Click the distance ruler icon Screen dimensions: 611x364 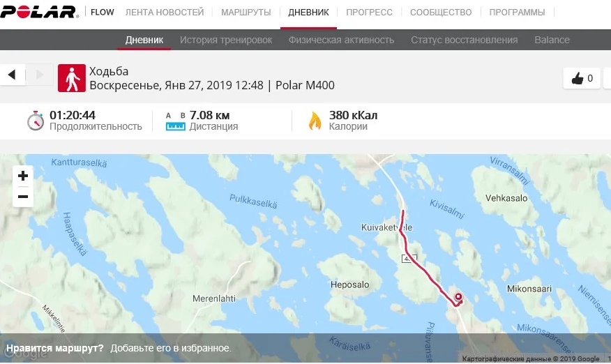(175, 122)
